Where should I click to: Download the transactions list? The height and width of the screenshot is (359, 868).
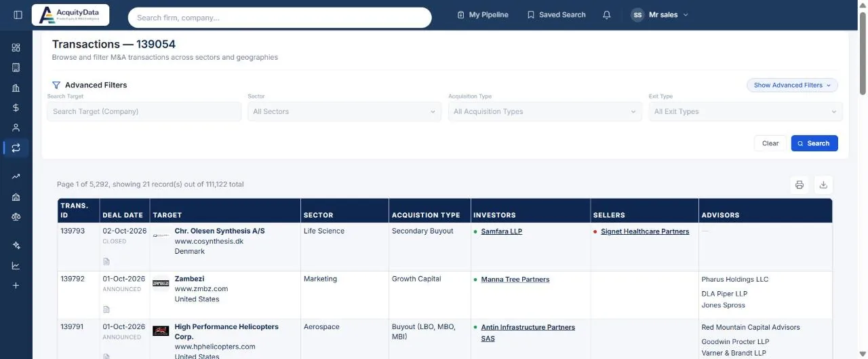823,185
